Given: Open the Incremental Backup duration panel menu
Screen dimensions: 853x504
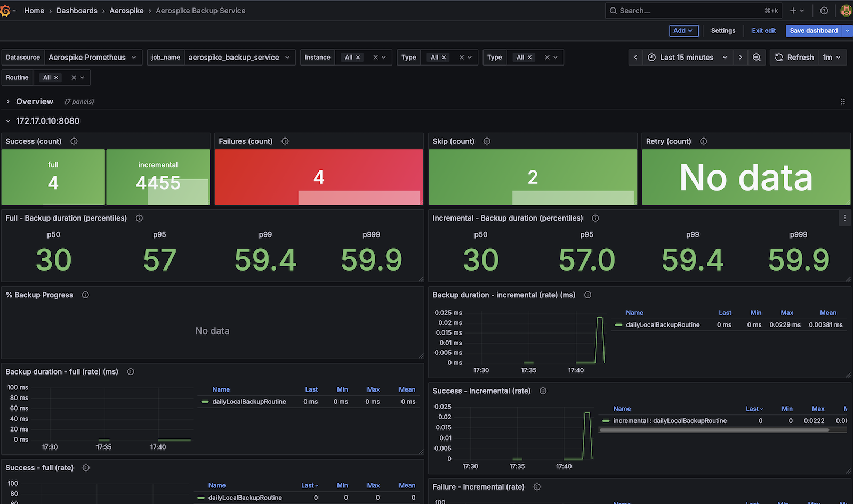Looking at the screenshot, I should click(x=844, y=218).
